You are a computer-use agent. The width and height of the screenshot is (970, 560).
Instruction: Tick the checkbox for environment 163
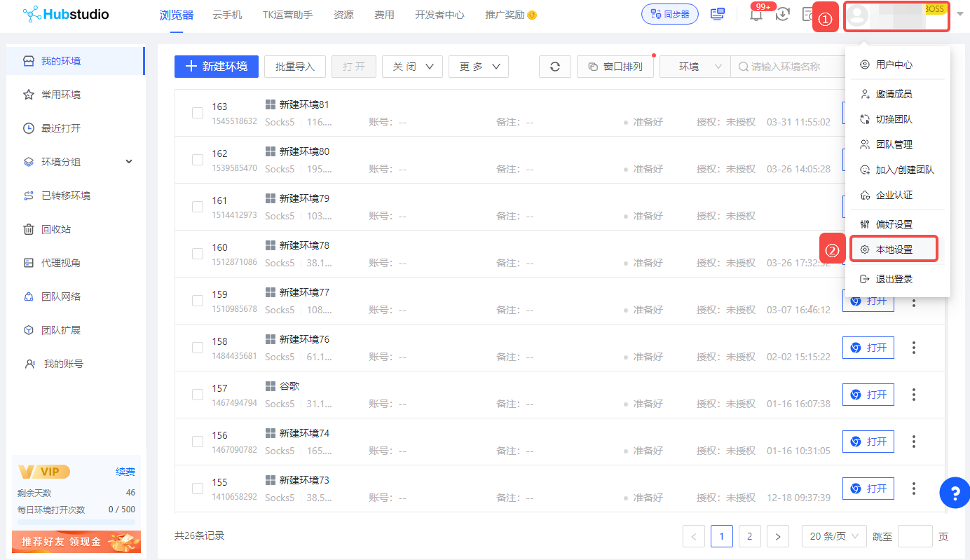tap(198, 113)
